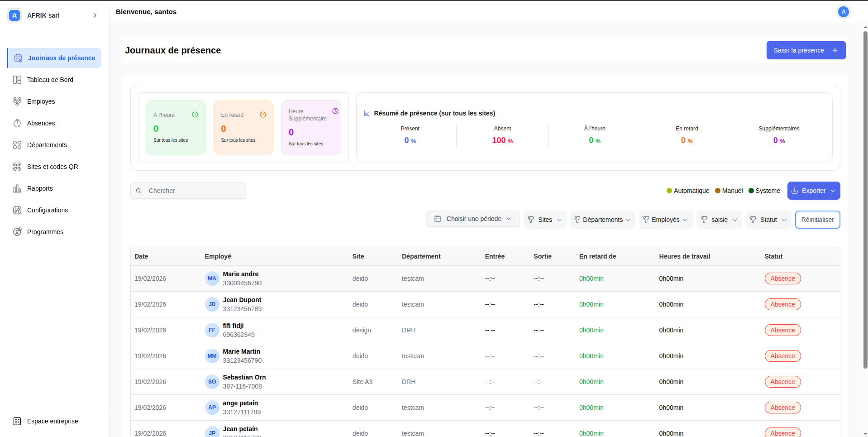Click the Réinitialiser filters button
The image size is (868, 437).
point(817,220)
